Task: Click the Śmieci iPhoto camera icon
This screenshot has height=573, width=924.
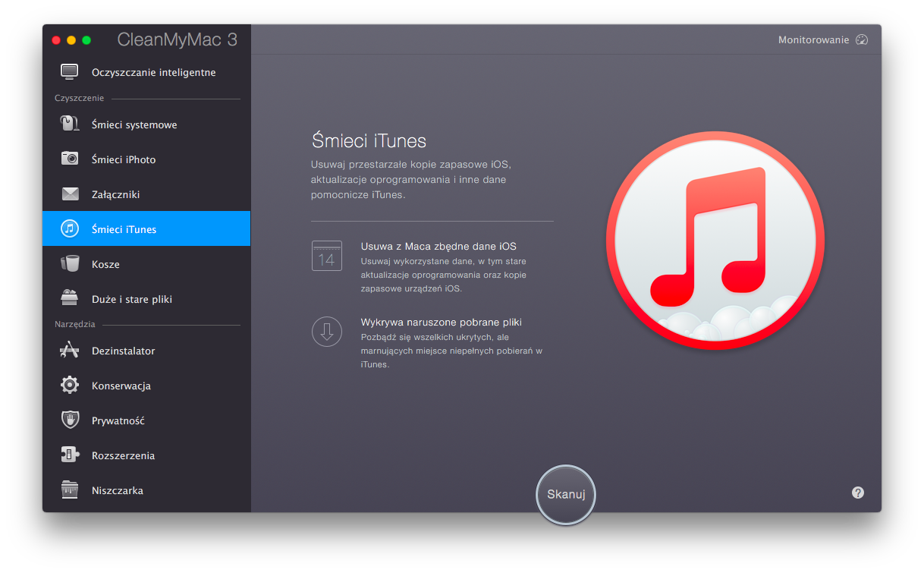Action: tap(70, 159)
